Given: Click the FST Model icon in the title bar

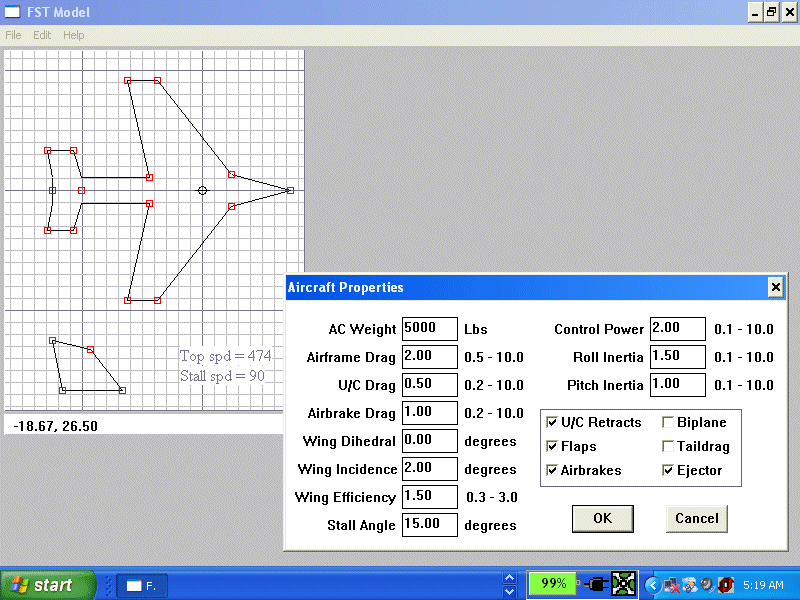Looking at the screenshot, I should coord(11,11).
